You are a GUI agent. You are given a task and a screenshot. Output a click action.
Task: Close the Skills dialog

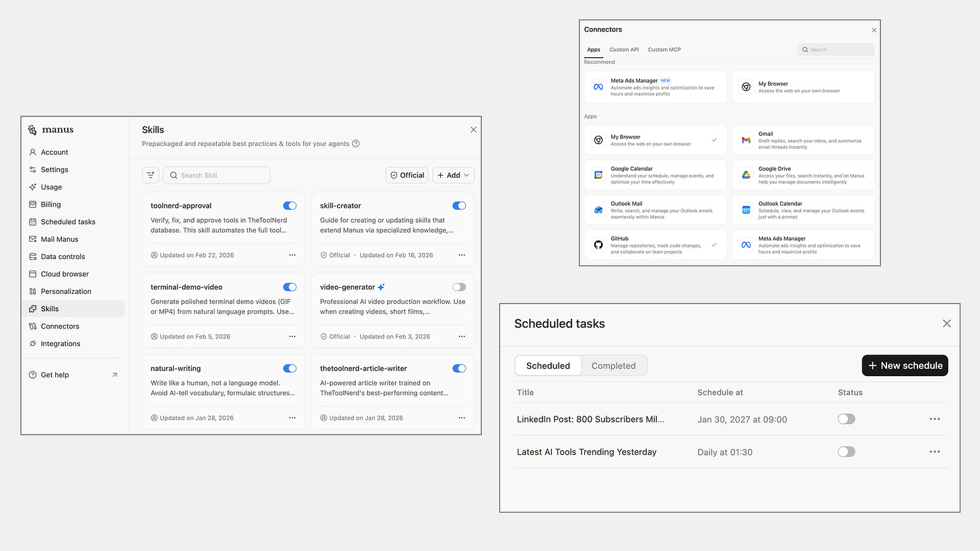pos(473,130)
